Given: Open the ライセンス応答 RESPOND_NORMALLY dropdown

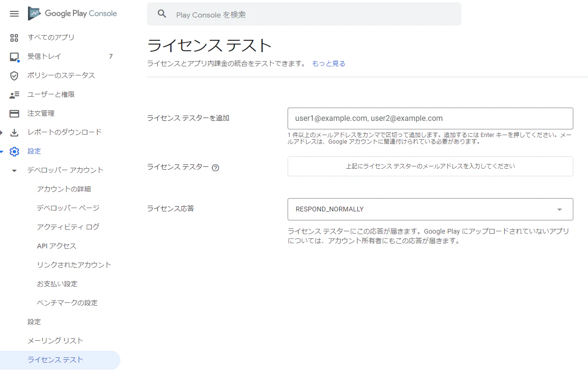Looking at the screenshot, I should (430, 209).
